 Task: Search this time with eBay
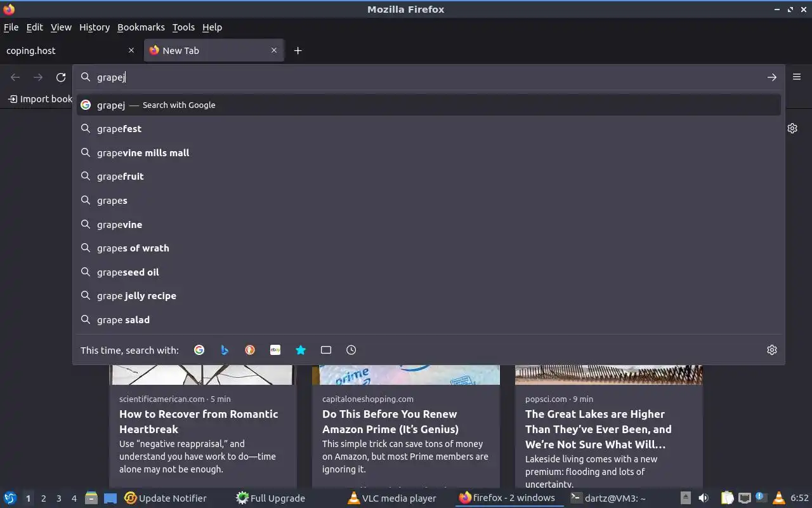click(x=275, y=350)
